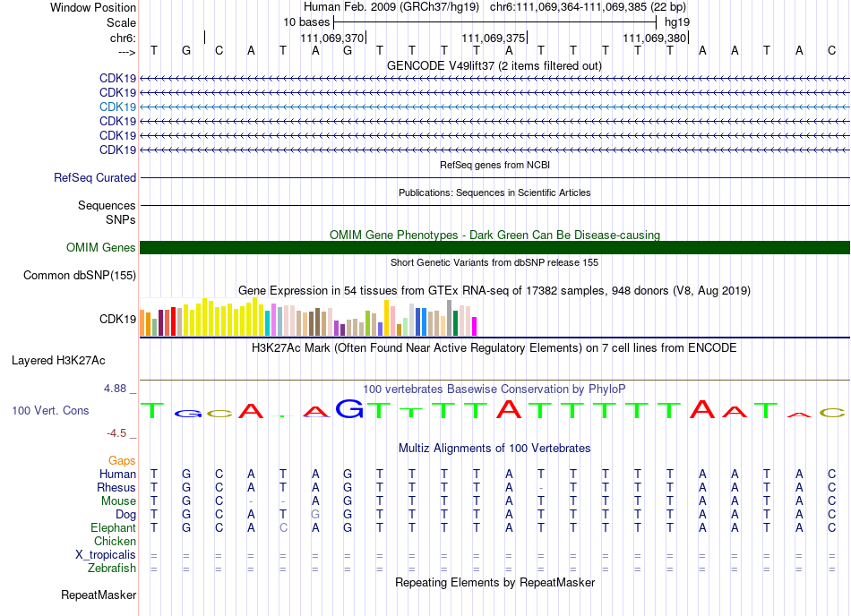Click the light-blue CDK19 transcript label

point(117,107)
